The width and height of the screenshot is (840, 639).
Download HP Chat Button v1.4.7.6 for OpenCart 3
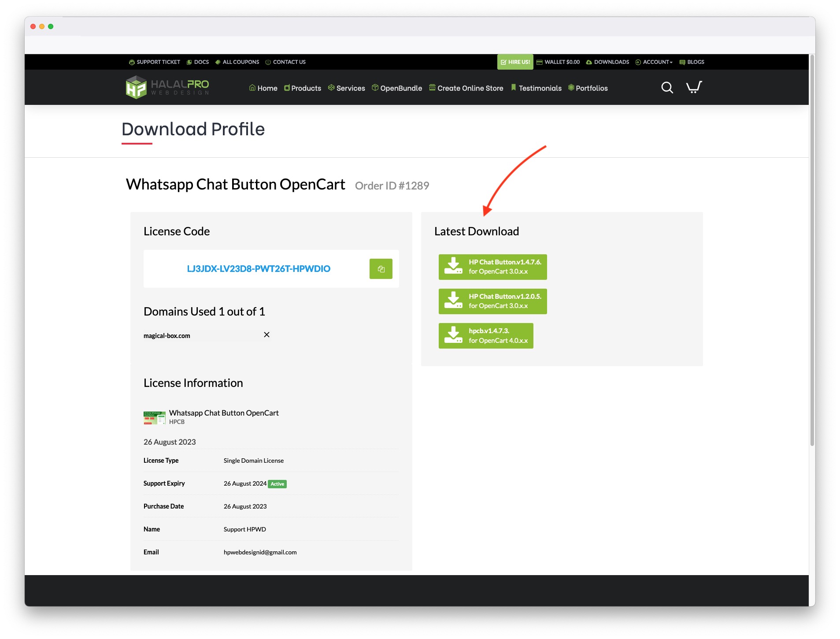click(492, 267)
